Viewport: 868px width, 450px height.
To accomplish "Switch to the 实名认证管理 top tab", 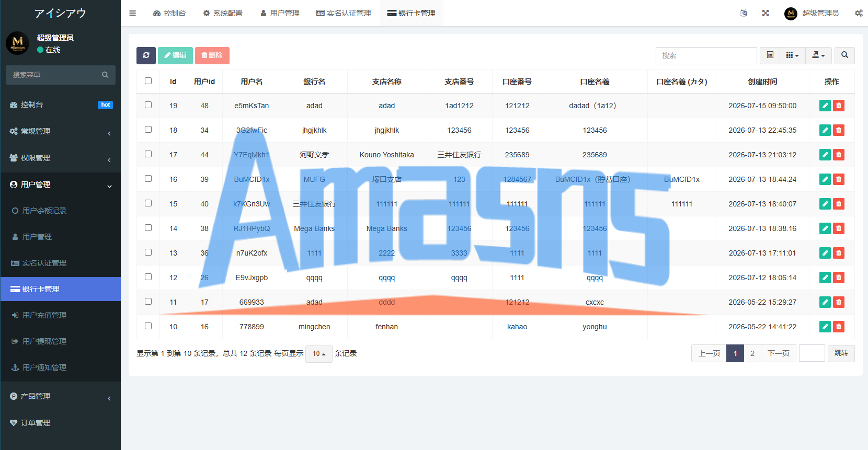I will [344, 13].
